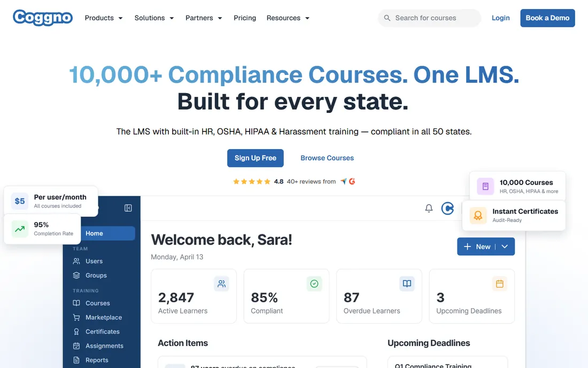Viewport: 588px width, 368px height.
Task: Expand the Resources dropdown menu
Action: (288, 18)
